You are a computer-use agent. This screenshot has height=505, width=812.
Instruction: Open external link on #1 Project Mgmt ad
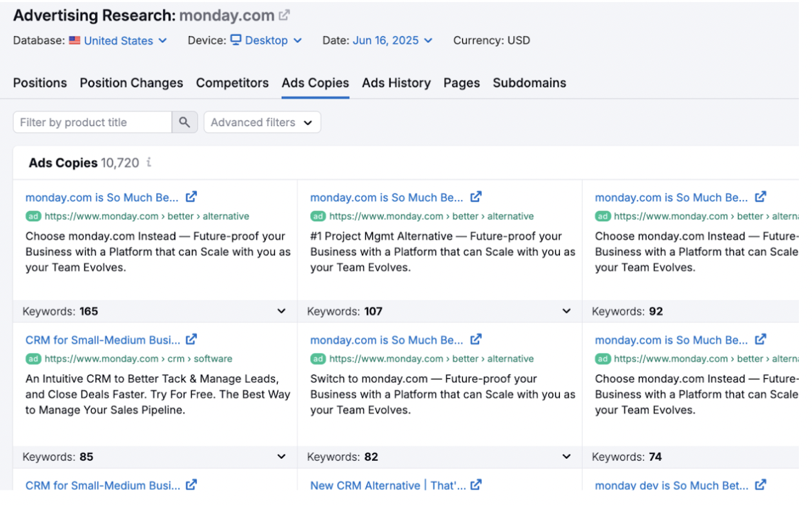476,197
